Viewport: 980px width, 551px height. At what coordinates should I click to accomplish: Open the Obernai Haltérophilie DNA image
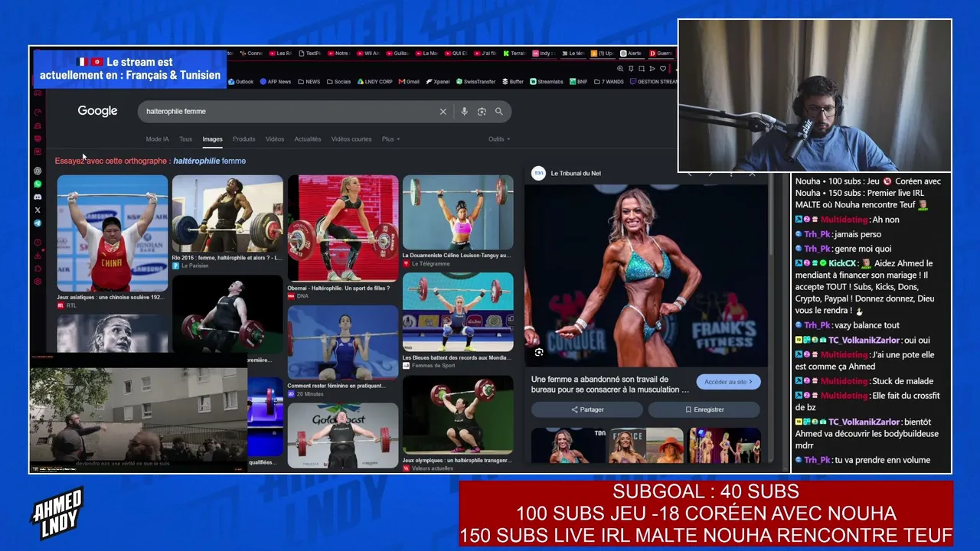(343, 228)
